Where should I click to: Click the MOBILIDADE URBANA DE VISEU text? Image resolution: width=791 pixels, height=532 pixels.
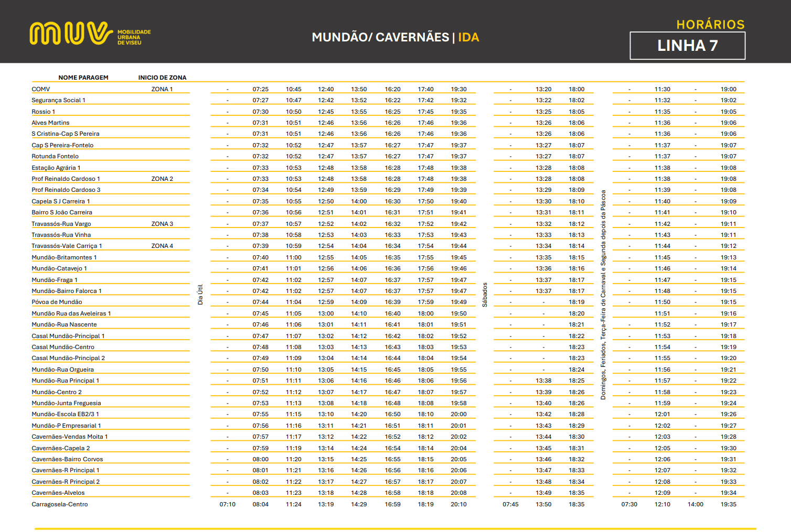(134, 37)
